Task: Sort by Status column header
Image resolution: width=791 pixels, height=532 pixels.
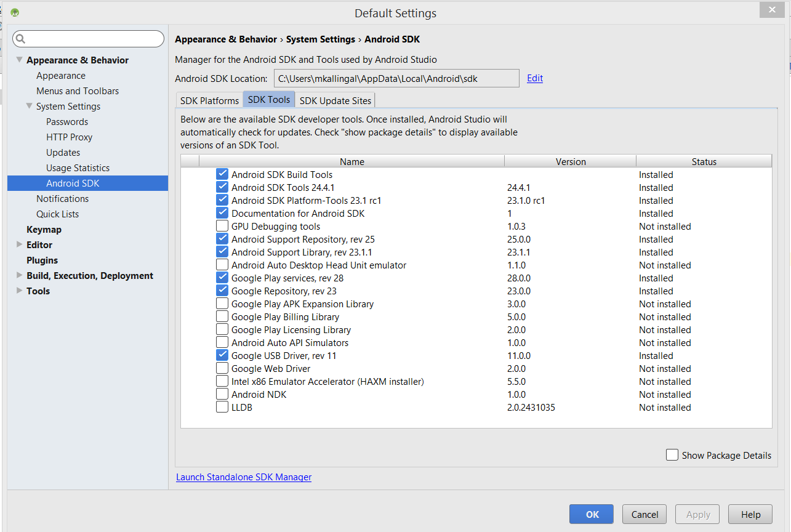Action: [x=704, y=161]
